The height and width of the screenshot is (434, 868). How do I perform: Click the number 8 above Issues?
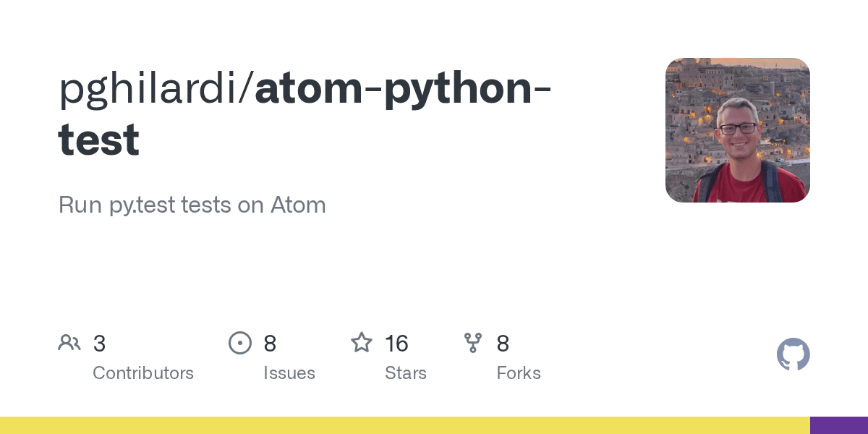(270, 344)
